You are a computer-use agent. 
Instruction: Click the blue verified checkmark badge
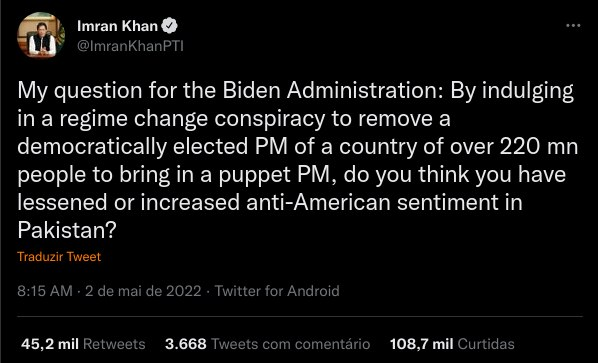pyautogui.click(x=169, y=26)
